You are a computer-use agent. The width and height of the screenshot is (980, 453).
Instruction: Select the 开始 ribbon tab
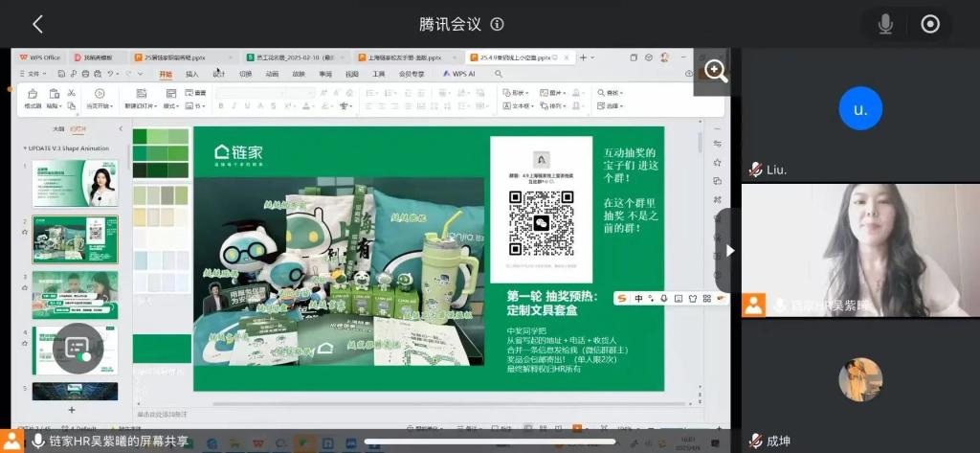tap(166, 74)
